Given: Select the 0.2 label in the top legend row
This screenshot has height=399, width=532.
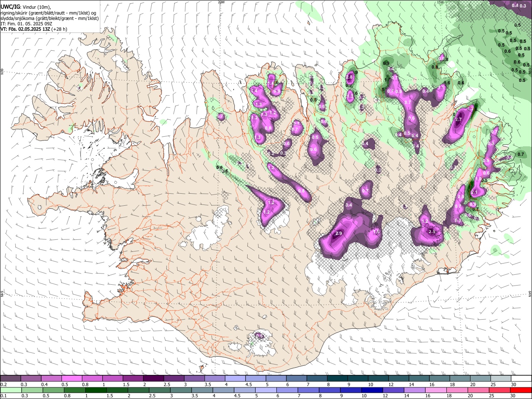Looking at the screenshot, I should (3, 384).
